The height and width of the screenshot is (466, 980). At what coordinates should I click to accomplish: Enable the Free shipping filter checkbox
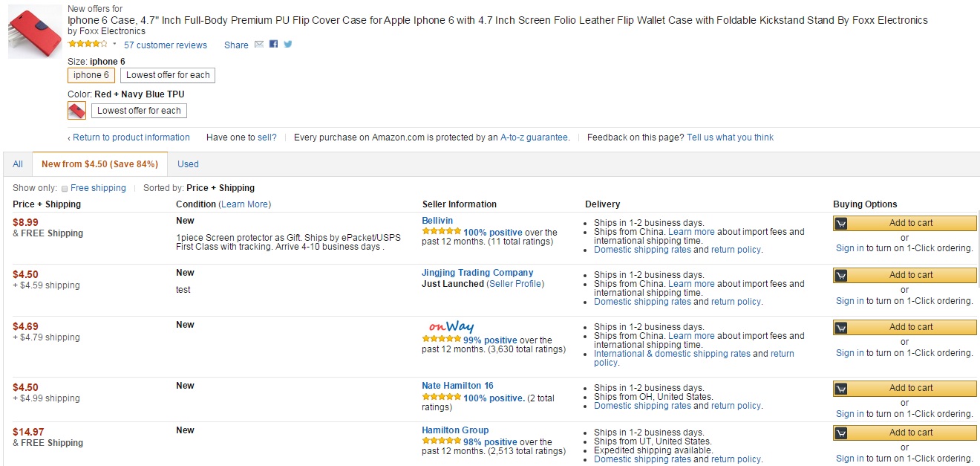[65, 189]
